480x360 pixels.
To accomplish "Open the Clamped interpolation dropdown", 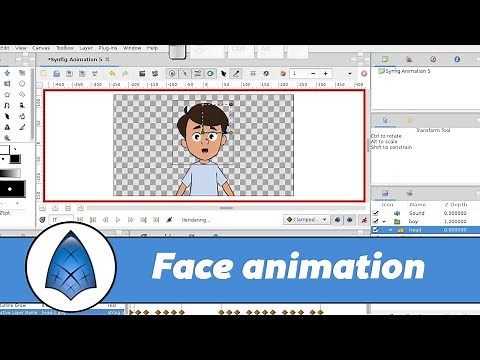I will (307, 220).
